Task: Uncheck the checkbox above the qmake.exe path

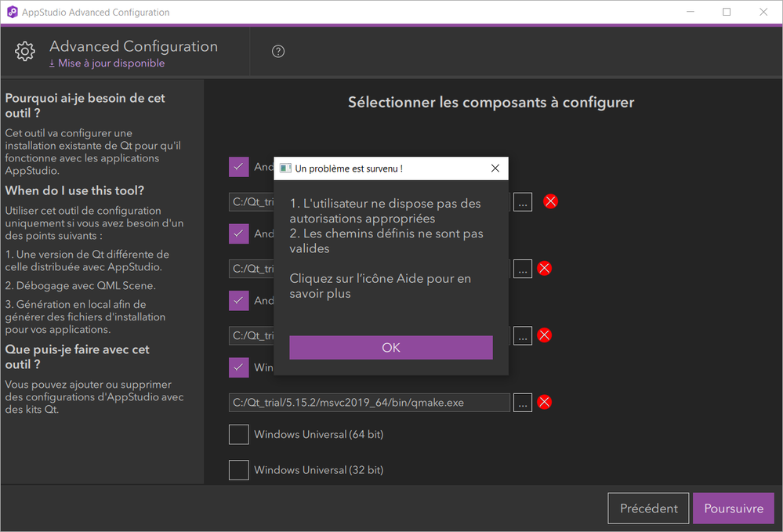Action: pos(238,367)
